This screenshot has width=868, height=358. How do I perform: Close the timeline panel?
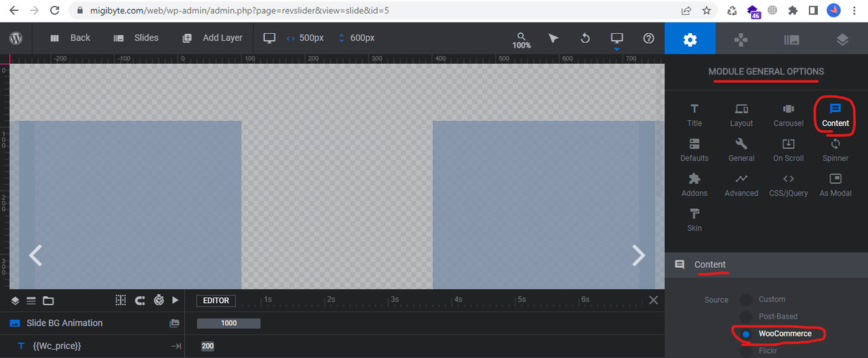point(653,300)
